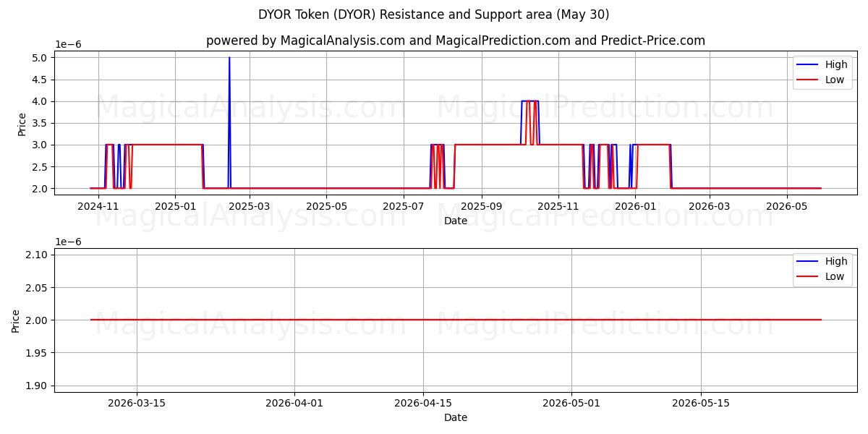Click the bottom chart x-axis label '2026-04-01'
The width and height of the screenshot is (868, 434).
[x=294, y=404]
